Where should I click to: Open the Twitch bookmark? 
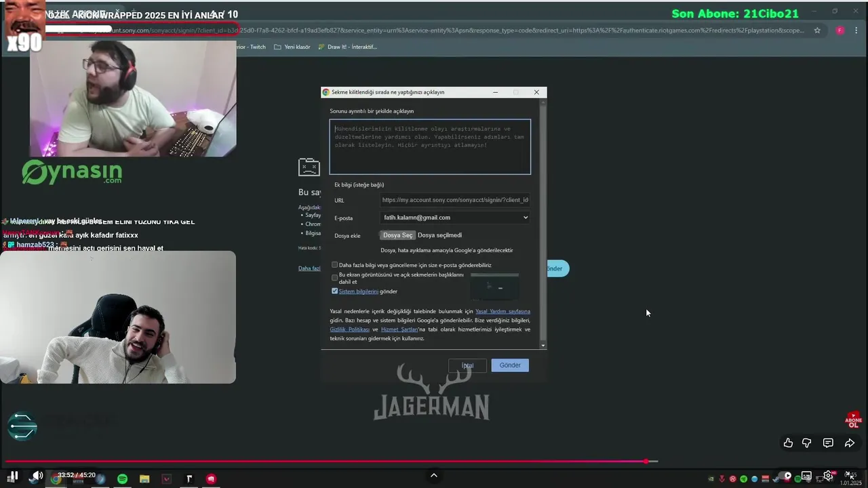pos(251,47)
